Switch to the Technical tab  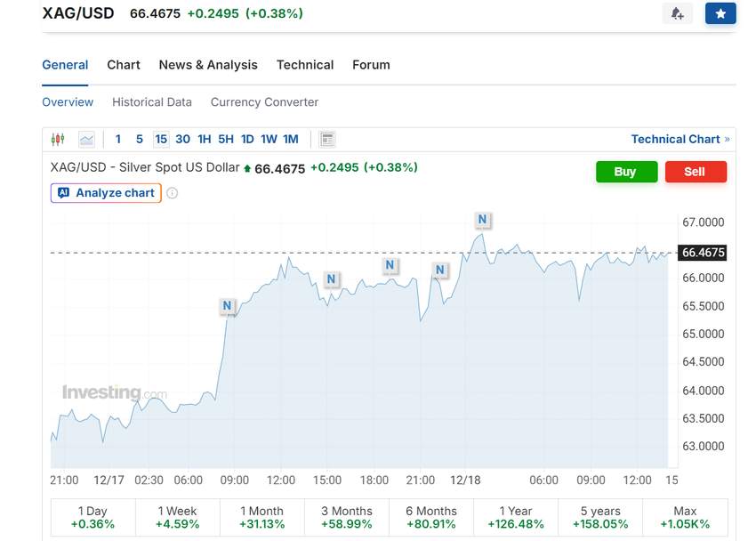pos(305,64)
